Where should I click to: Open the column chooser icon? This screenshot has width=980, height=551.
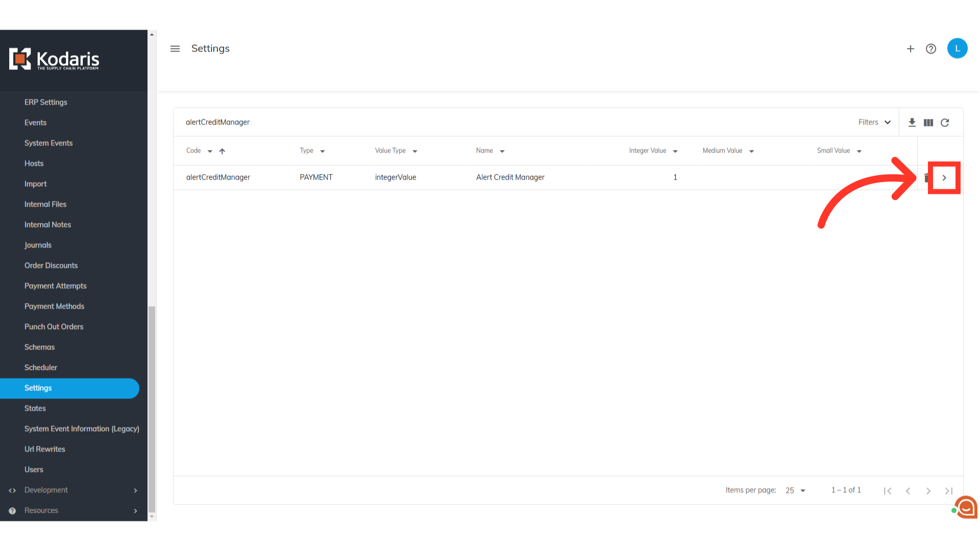click(928, 122)
